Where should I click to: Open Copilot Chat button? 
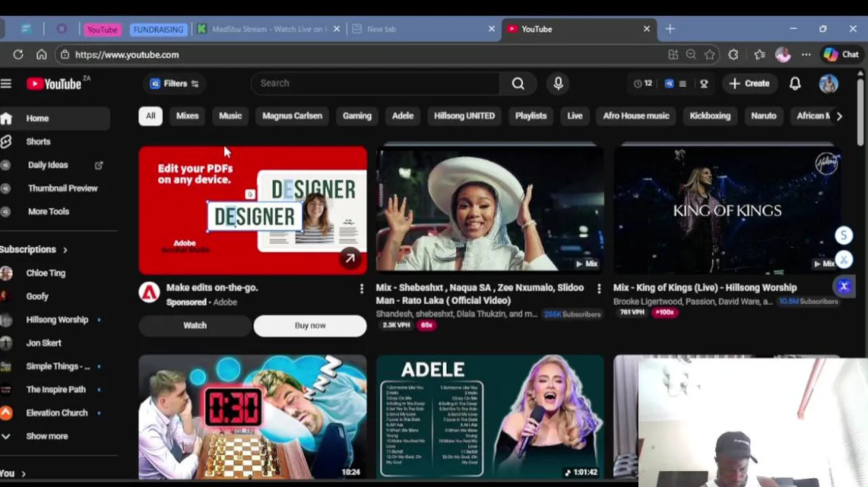842,55
